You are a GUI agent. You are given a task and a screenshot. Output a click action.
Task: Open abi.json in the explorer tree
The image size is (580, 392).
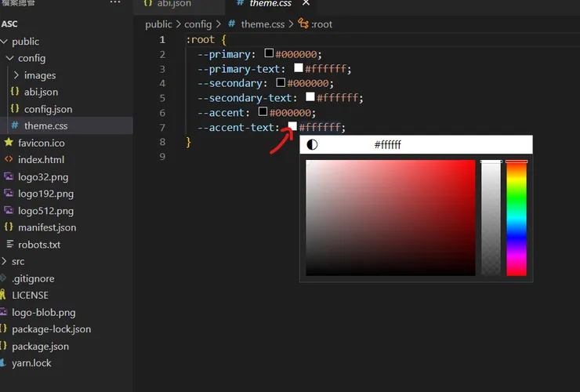[x=41, y=92]
